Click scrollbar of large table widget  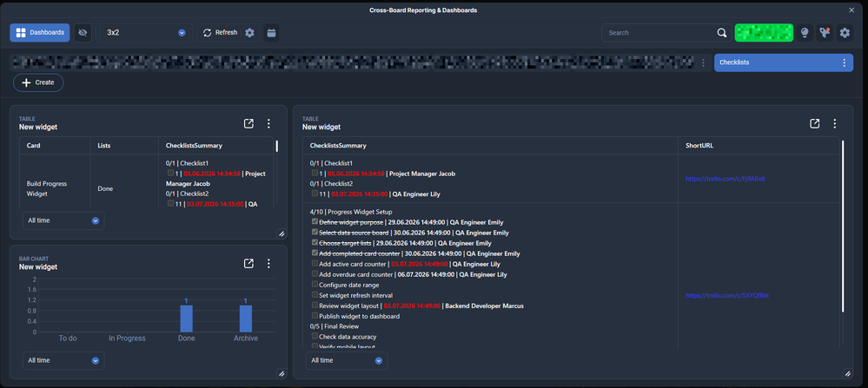pyautogui.click(x=843, y=226)
